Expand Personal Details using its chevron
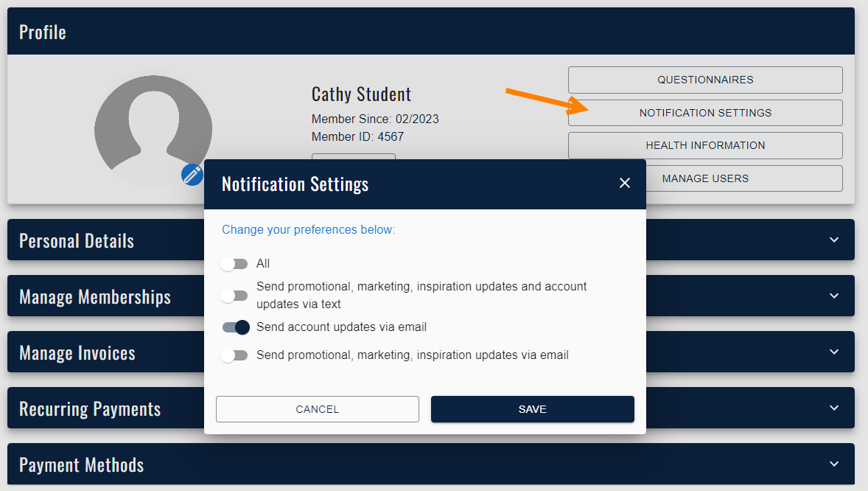The height and width of the screenshot is (491, 868). click(x=834, y=240)
